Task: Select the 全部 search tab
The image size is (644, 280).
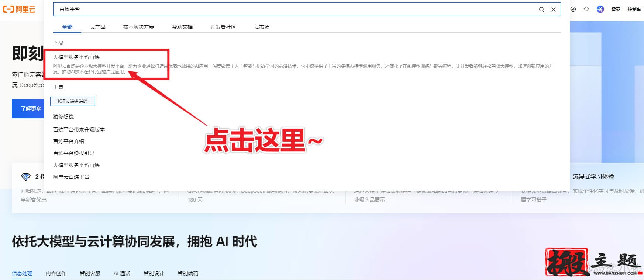Action: pyautogui.click(x=67, y=27)
